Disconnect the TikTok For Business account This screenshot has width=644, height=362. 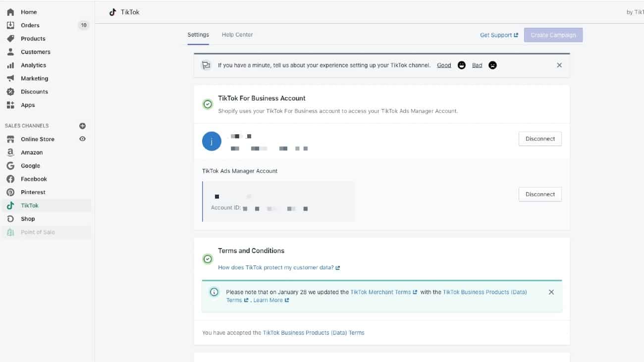coord(540,139)
